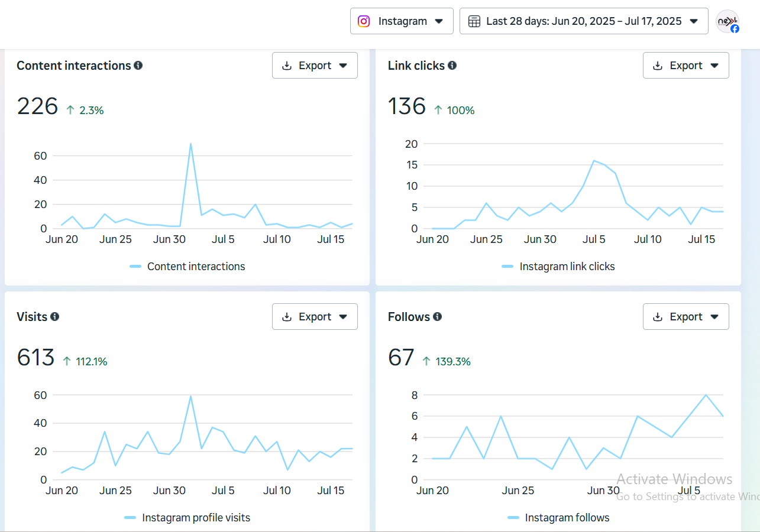Viewport: 760px width, 532px height.
Task: Expand caret on Content interactions Export button
Action: (x=343, y=66)
